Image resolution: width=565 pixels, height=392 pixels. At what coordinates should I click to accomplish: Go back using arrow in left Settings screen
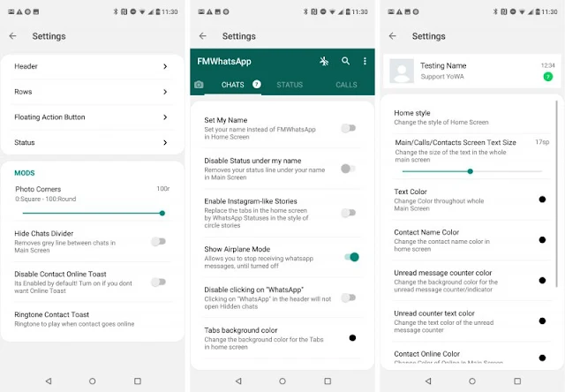pos(13,36)
